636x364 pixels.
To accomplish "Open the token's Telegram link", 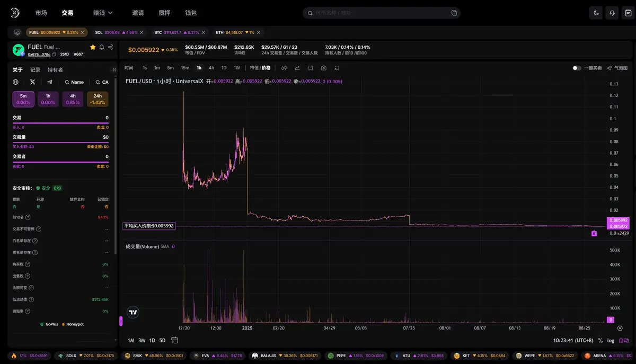I will tap(50, 82).
